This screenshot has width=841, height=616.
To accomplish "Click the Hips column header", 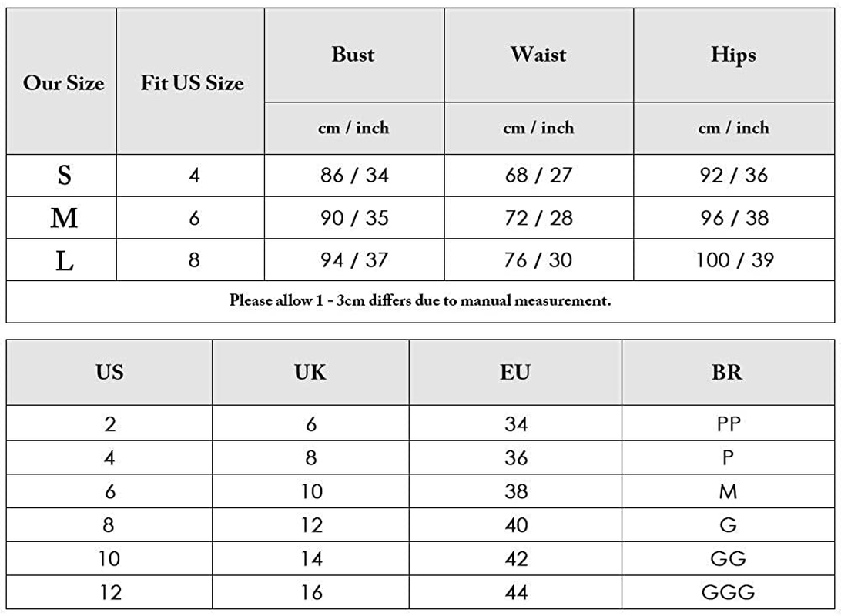I will click(733, 55).
